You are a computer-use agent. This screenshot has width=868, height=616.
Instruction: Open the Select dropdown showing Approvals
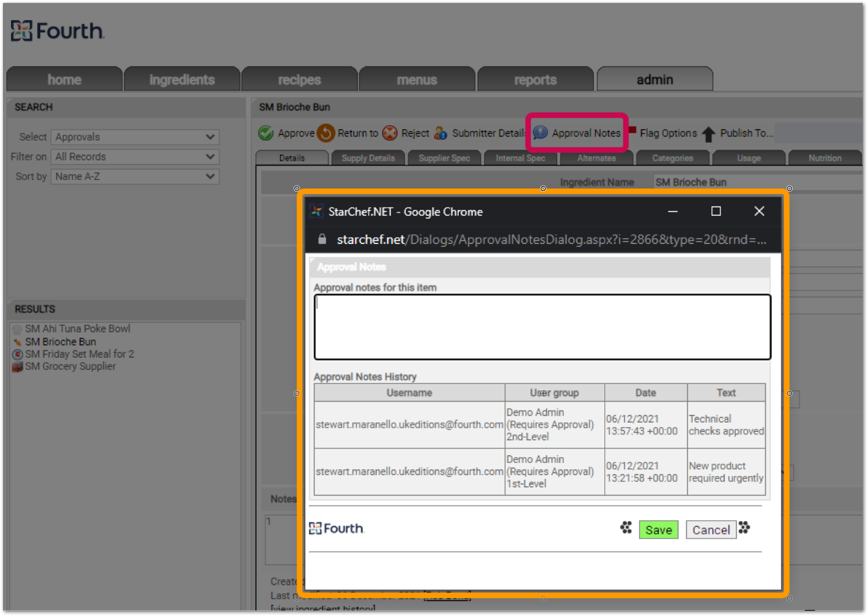pos(135,137)
